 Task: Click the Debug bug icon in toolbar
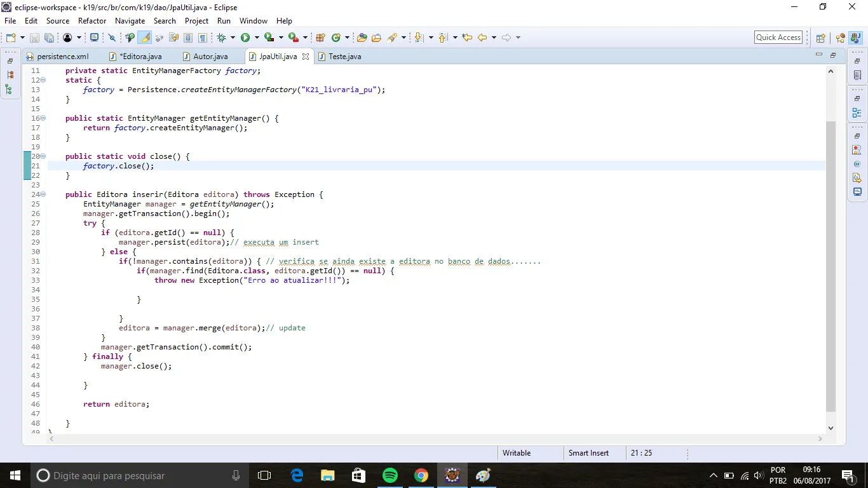(222, 38)
